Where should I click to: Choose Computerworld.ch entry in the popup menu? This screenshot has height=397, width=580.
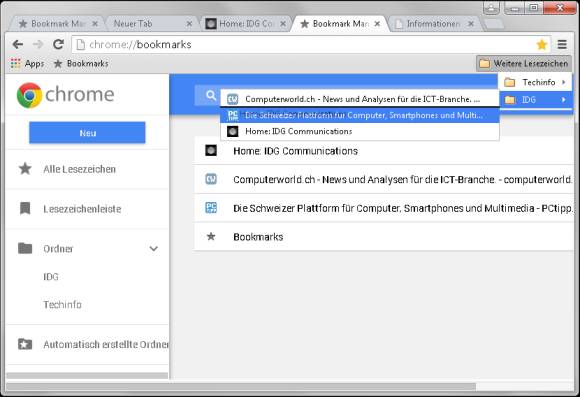[x=360, y=99]
